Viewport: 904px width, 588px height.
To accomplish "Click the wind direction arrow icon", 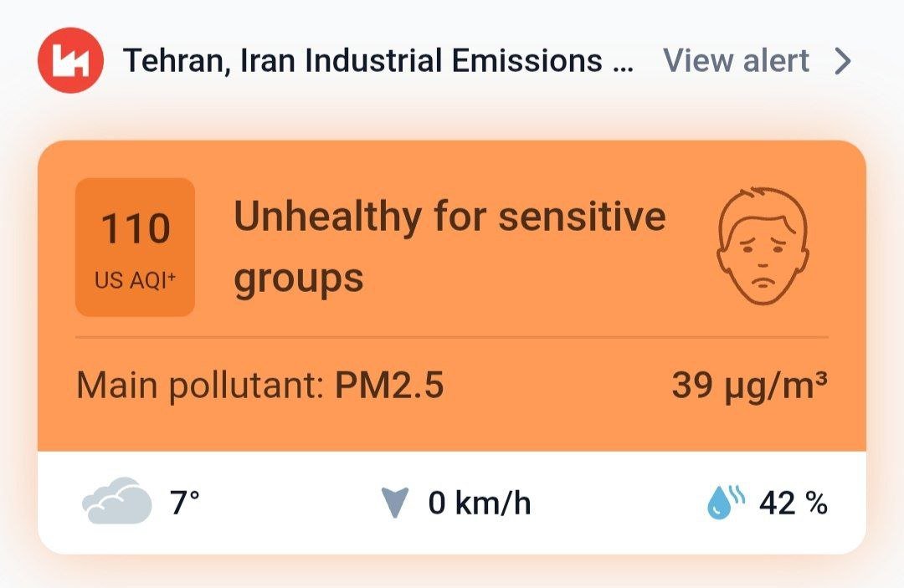I will click(x=394, y=503).
